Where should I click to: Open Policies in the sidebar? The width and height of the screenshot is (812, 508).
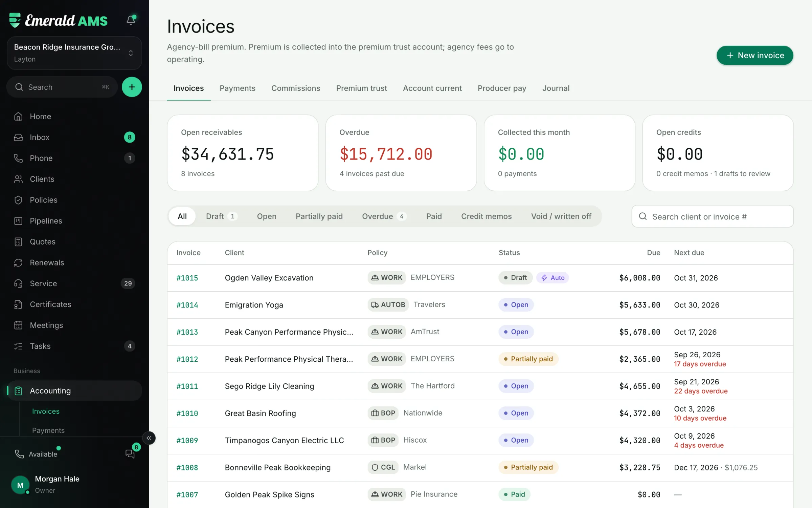(x=74, y=200)
